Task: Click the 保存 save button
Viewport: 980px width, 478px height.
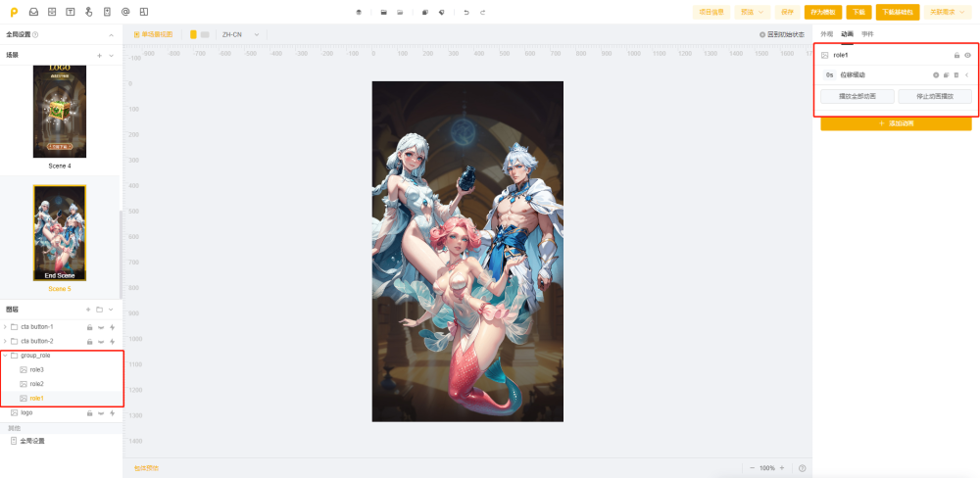Action: pos(787,12)
